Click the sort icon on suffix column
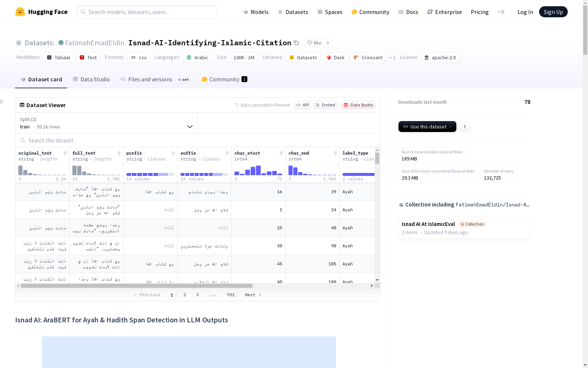The height and width of the screenshot is (368, 588). tap(227, 153)
